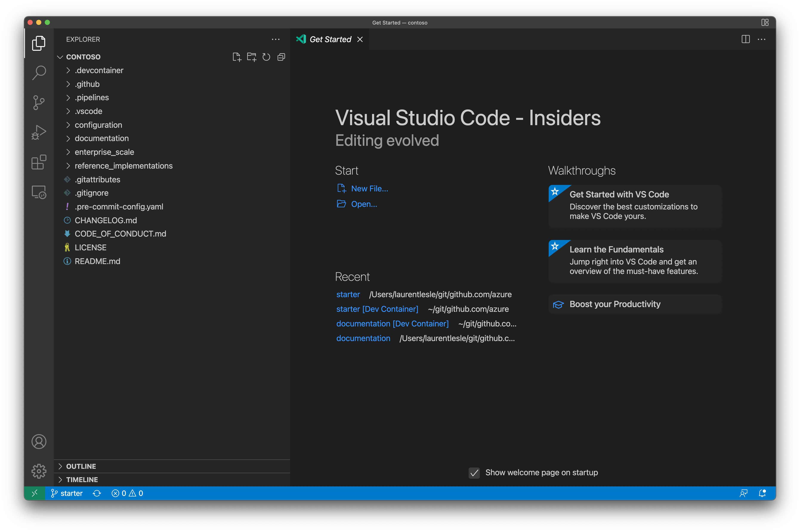Expand the TIMELINE section
This screenshot has height=532, width=800.
[82, 479]
